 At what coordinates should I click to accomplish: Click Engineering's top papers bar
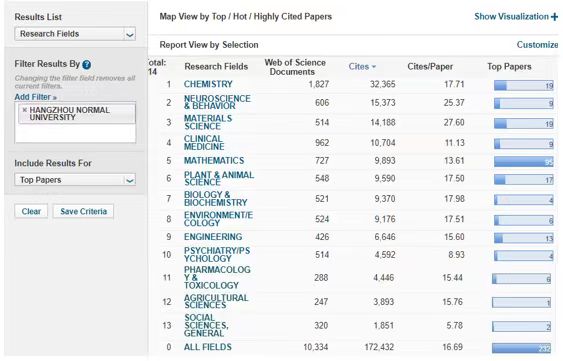[x=524, y=238]
